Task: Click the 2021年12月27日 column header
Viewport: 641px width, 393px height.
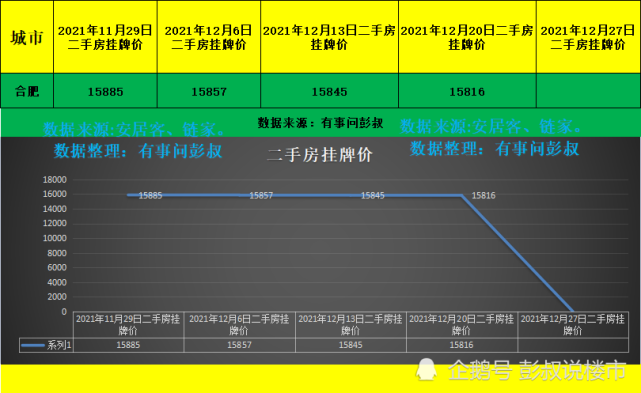Action: tap(588, 37)
